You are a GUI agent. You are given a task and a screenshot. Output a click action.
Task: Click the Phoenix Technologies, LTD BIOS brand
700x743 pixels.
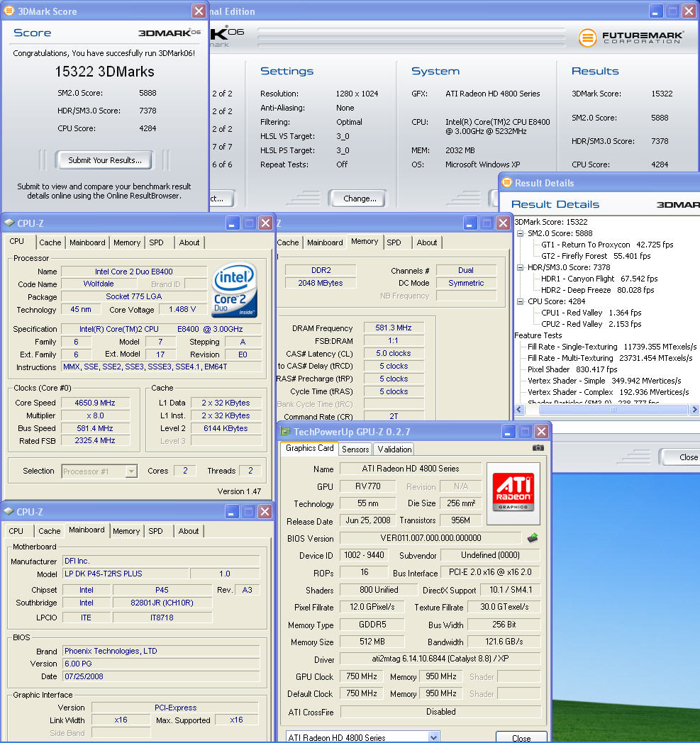161,651
